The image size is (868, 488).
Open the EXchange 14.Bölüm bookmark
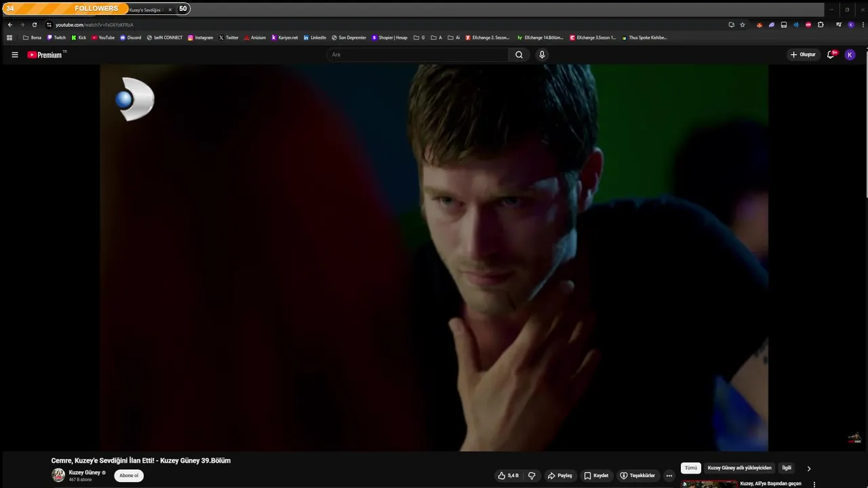pos(540,38)
